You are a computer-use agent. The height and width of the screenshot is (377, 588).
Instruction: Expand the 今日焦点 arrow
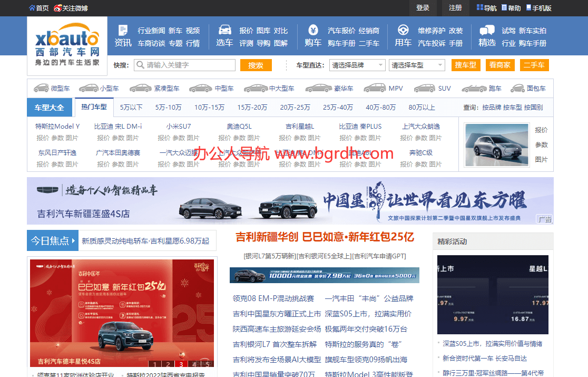[73, 239]
